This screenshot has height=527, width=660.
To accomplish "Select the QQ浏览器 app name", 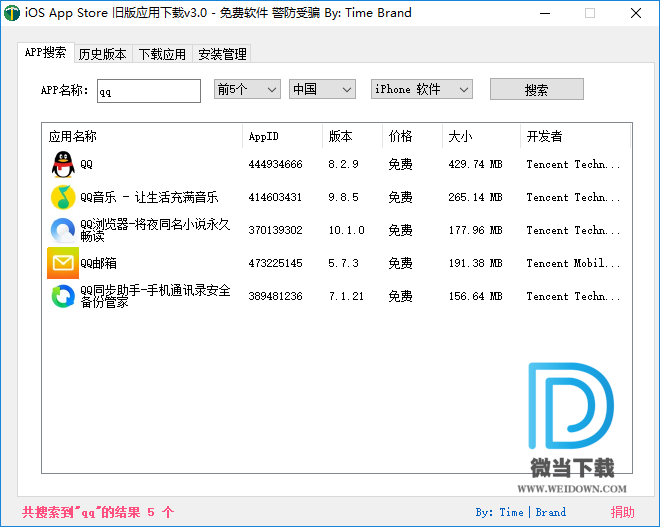I will [x=155, y=230].
